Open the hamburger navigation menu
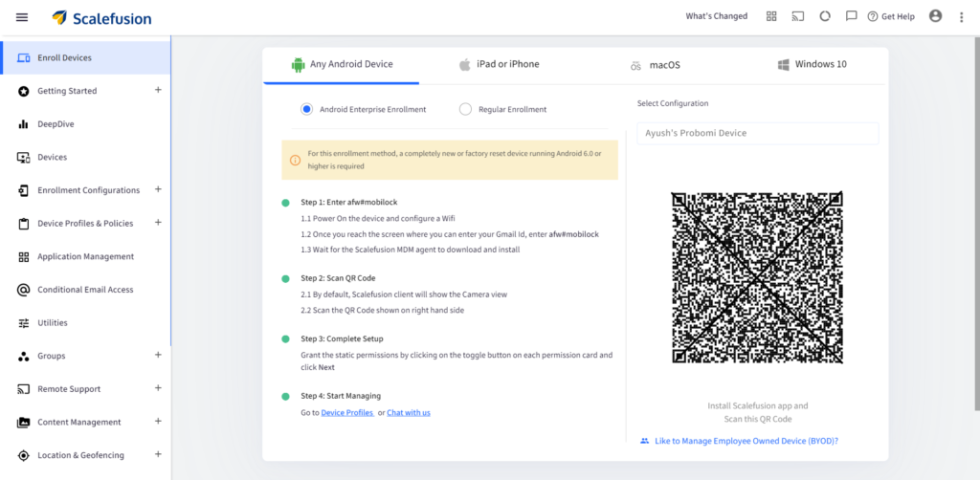Screen dimensions: 980x480 point(22,17)
